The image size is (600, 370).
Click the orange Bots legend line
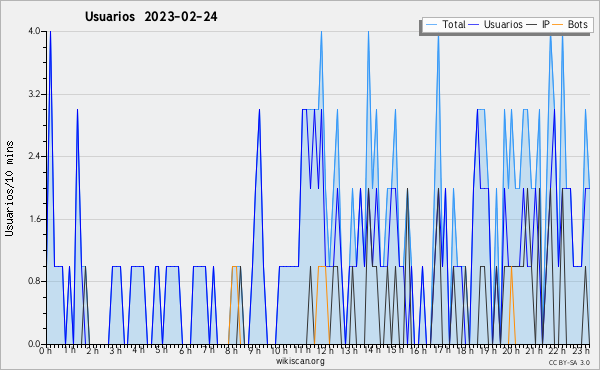(558, 24)
